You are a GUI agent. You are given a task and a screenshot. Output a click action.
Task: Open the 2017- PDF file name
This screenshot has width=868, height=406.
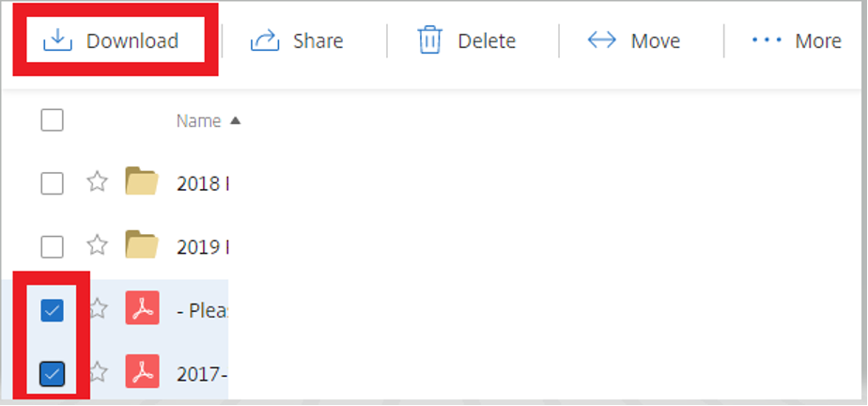202,374
